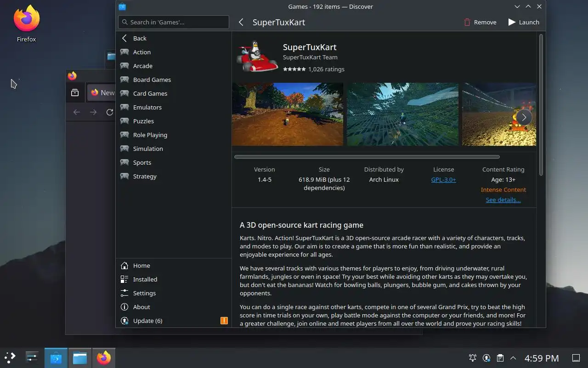Open the Arcade games category
This screenshot has height=368, width=588.
(x=174, y=66)
